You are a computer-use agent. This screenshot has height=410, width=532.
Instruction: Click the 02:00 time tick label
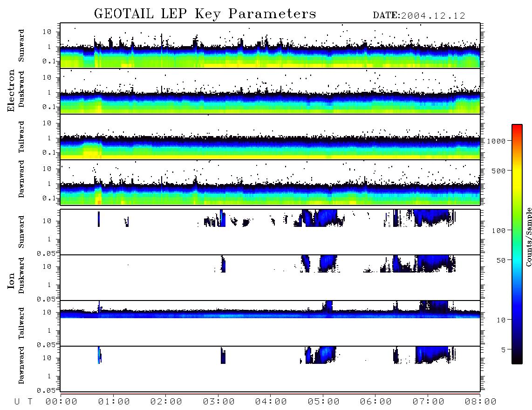[x=166, y=402]
